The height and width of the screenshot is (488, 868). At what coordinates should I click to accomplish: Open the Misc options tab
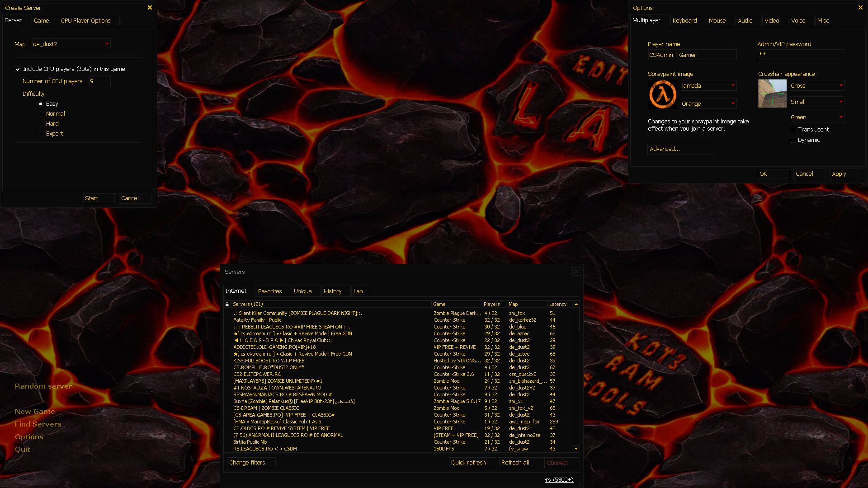(826, 20)
